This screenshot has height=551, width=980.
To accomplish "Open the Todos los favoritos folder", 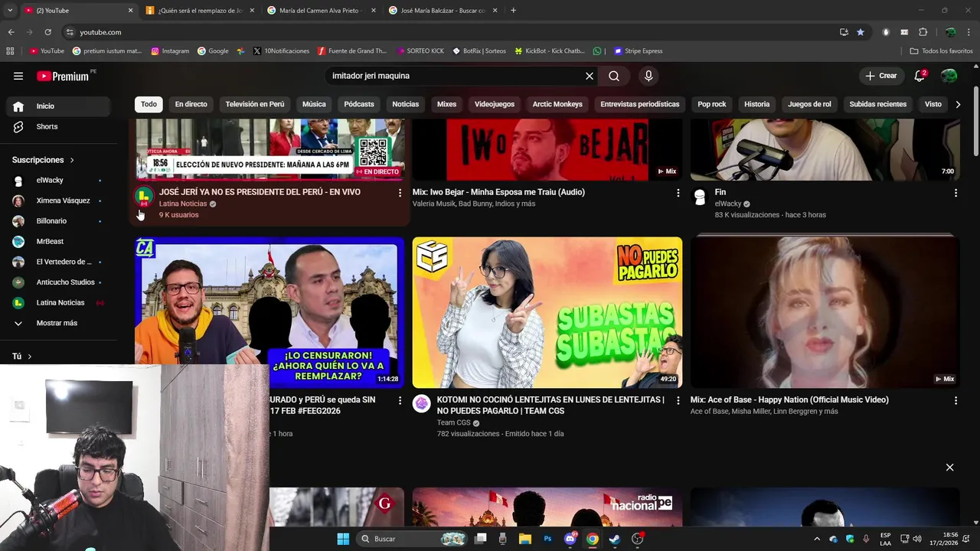I will tap(941, 51).
